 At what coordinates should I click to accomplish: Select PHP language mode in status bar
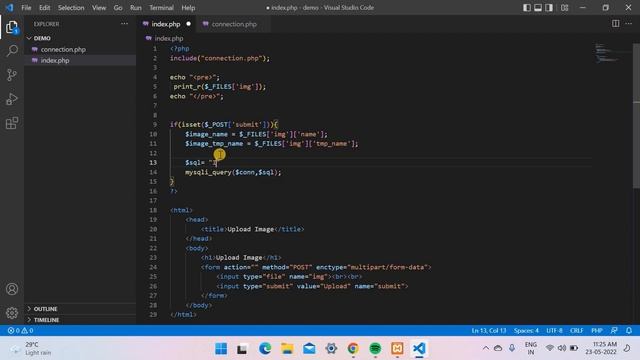(x=597, y=331)
